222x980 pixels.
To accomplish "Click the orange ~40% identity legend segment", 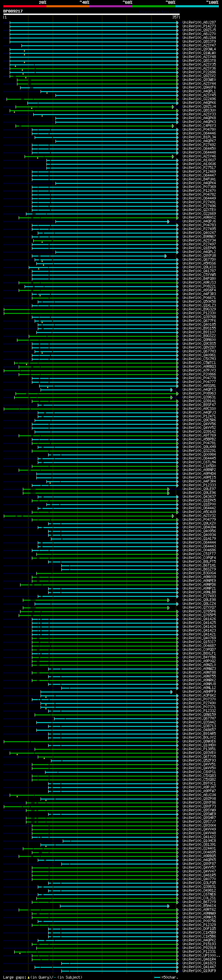I will (x=68, y=6).
